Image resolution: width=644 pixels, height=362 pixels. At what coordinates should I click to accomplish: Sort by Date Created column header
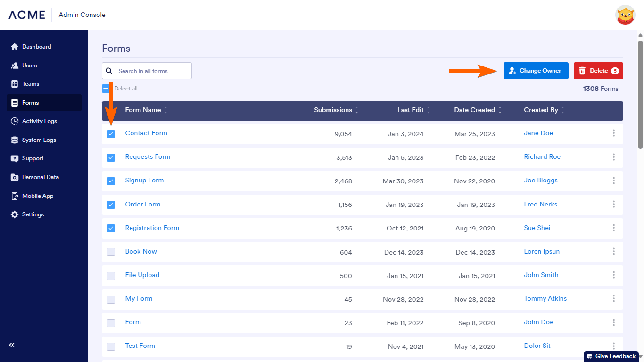tap(474, 110)
